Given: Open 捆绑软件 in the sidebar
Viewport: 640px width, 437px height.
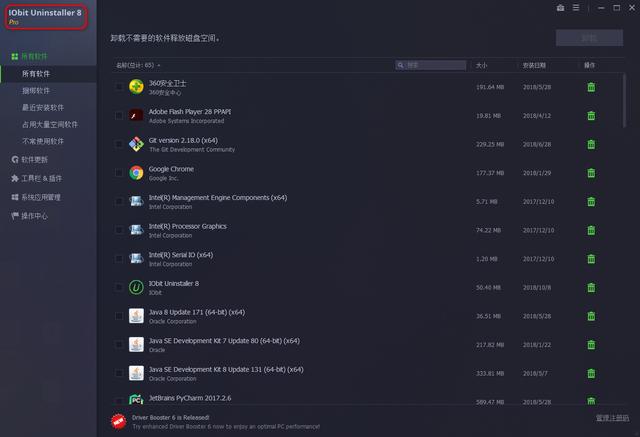Looking at the screenshot, I should click(x=36, y=91).
